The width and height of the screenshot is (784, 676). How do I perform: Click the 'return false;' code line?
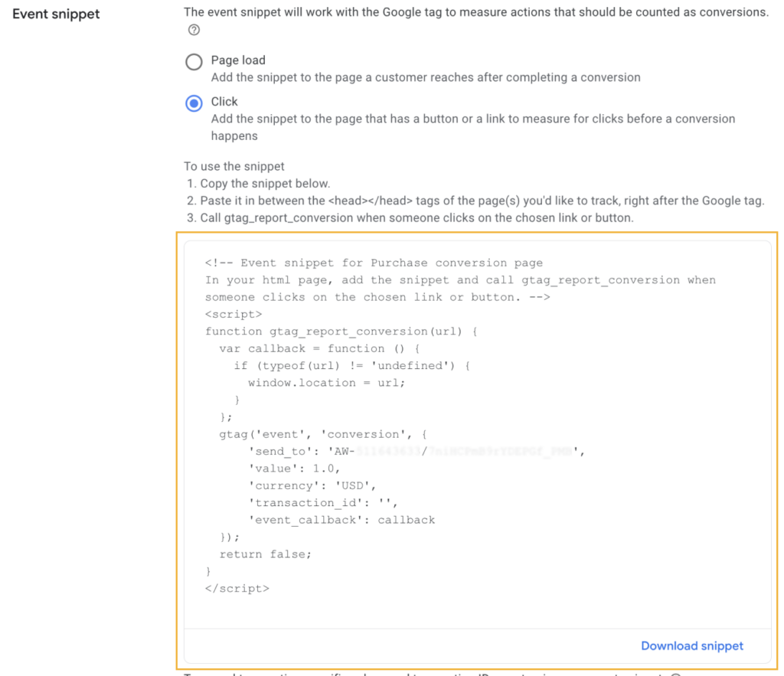point(266,554)
